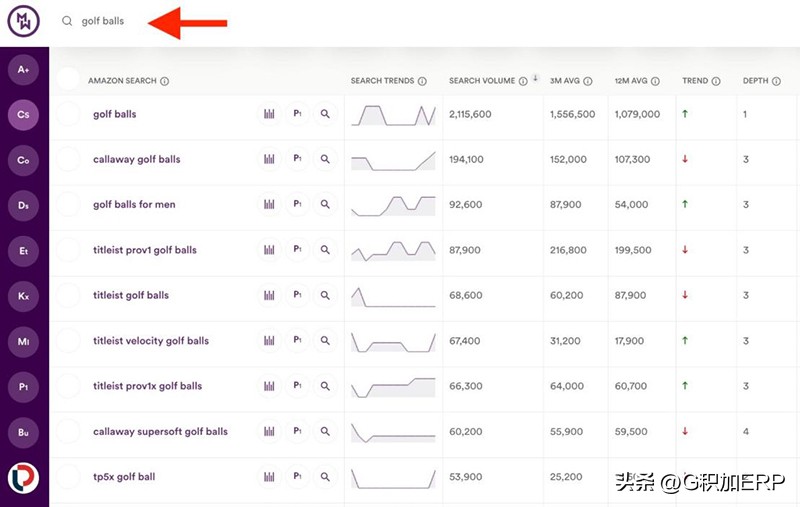This screenshot has height=507, width=800.
Task: View search trend sparkline for golf balls
Action: 393,115
